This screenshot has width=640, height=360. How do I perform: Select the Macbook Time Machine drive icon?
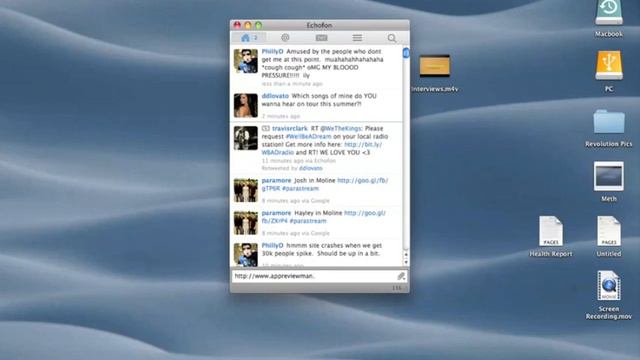pos(609,13)
